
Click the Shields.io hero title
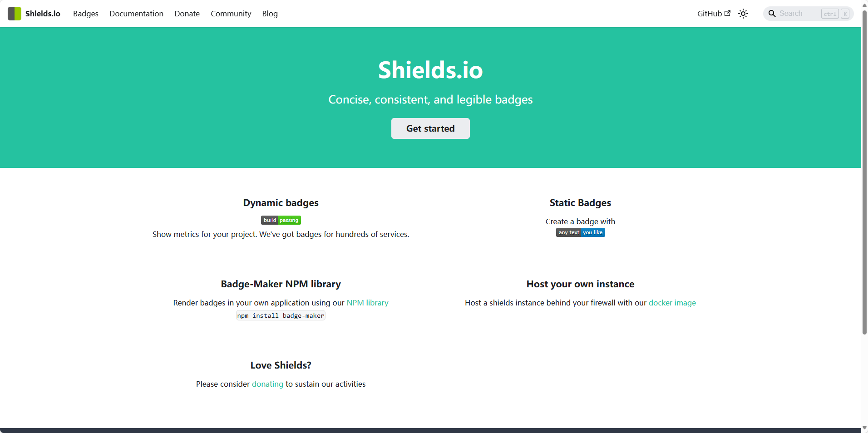[430, 70]
